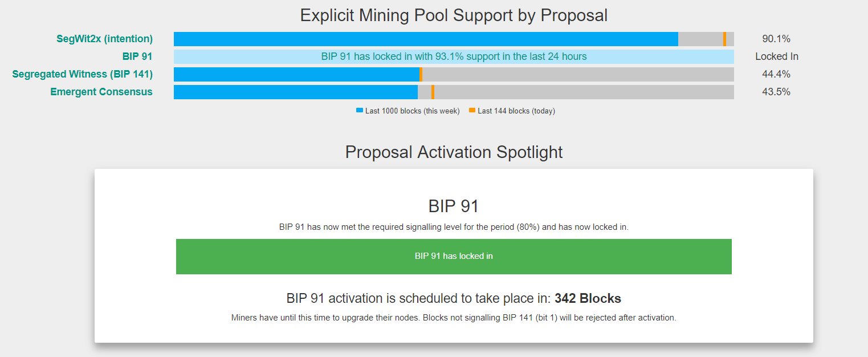This screenshot has height=357, width=868.
Task: Click the blue SegWit2x support progress bar
Action: [x=426, y=39]
